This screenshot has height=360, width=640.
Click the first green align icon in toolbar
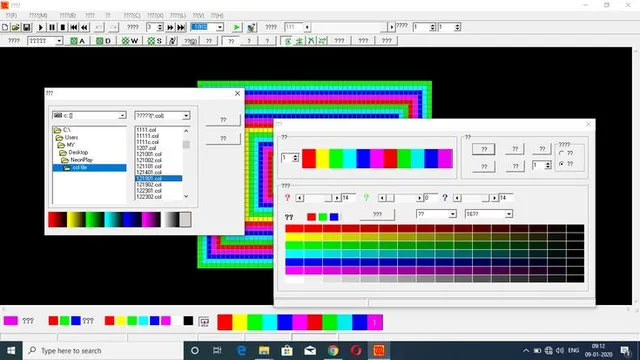(288, 41)
